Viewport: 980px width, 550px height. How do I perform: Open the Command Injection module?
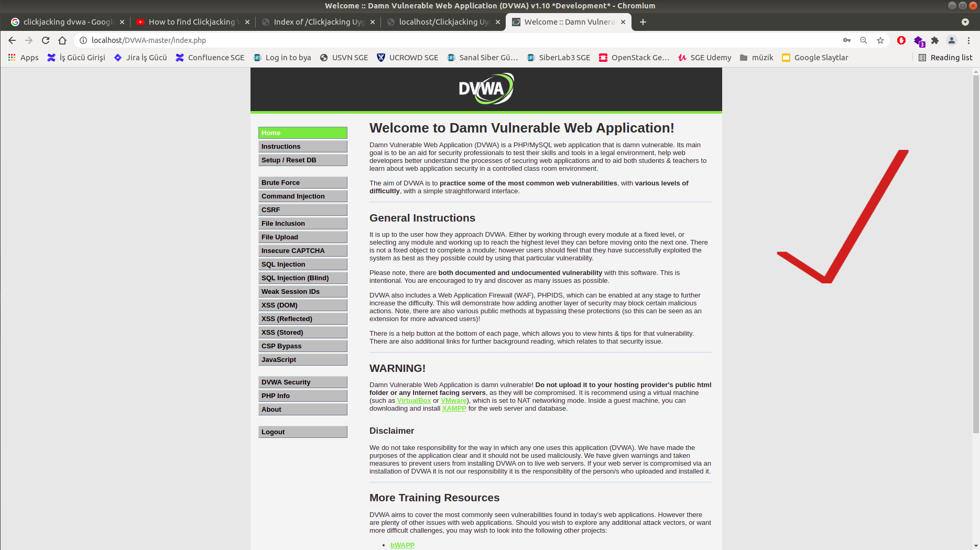(303, 196)
